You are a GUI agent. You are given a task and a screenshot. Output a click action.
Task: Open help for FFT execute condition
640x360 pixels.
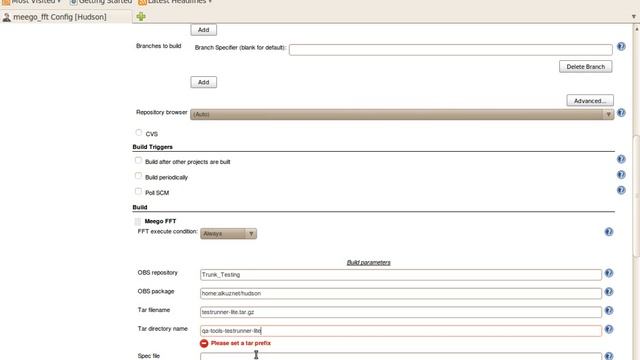click(x=609, y=232)
